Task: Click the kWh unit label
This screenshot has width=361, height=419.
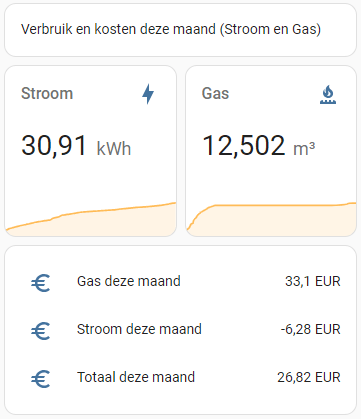Action: pos(114,148)
